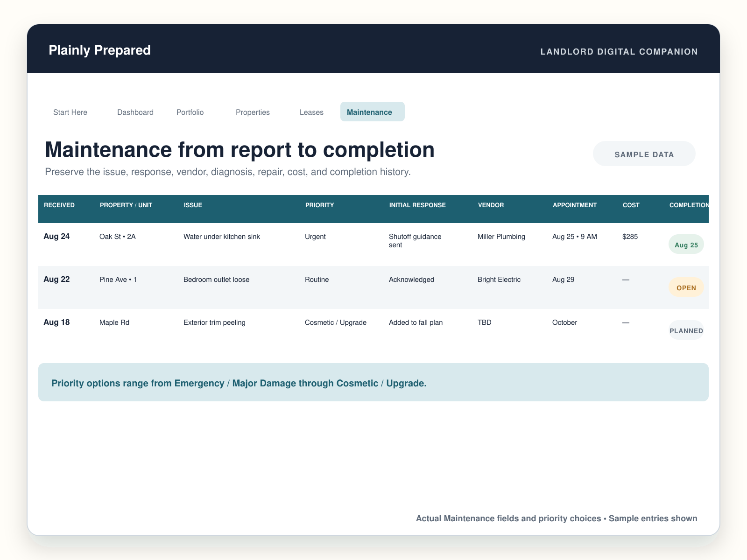Click the Preserve the issue subtitle text

pyautogui.click(x=228, y=172)
